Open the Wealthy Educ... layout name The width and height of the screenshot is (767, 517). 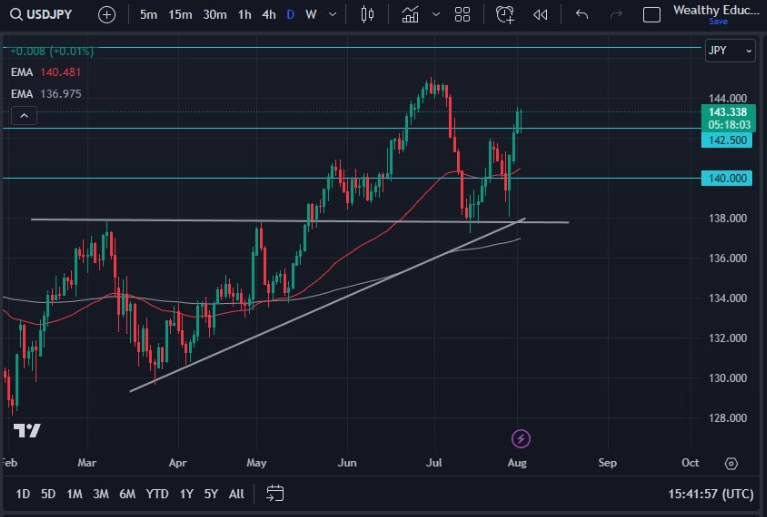pos(716,10)
